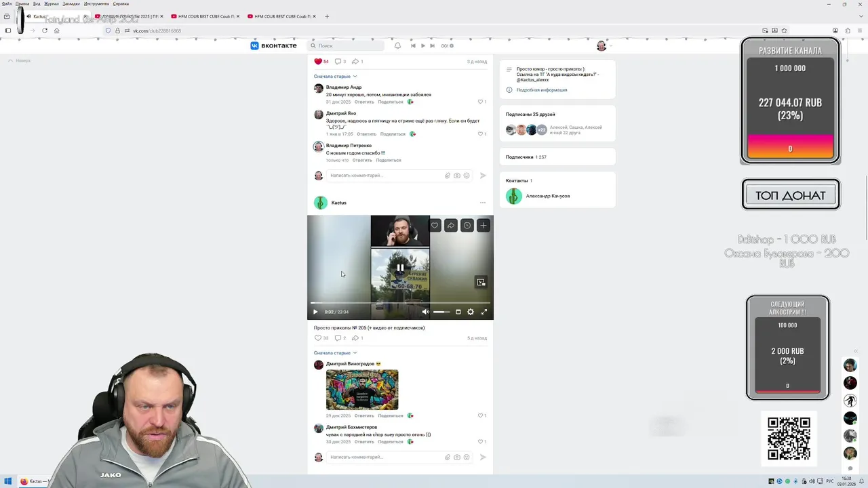Skip to previous track in VK header
868x488 pixels.
pos(413,45)
